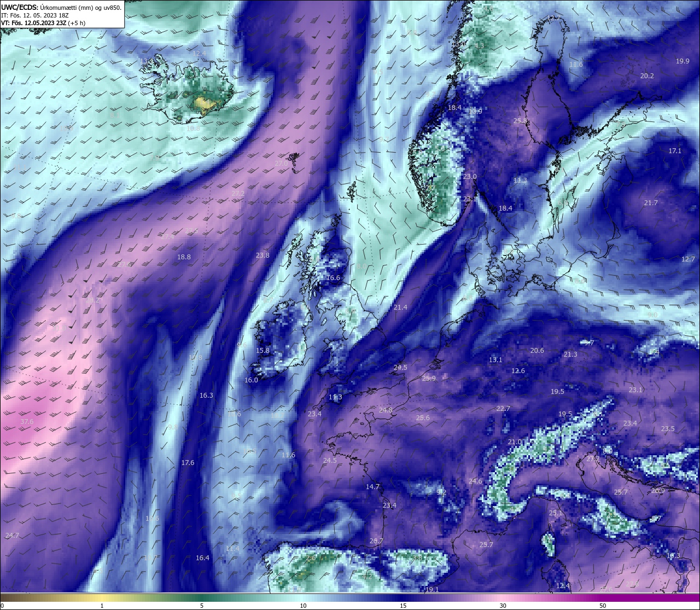Click the color scale label 15
The width and height of the screenshot is (700, 610).
click(403, 606)
